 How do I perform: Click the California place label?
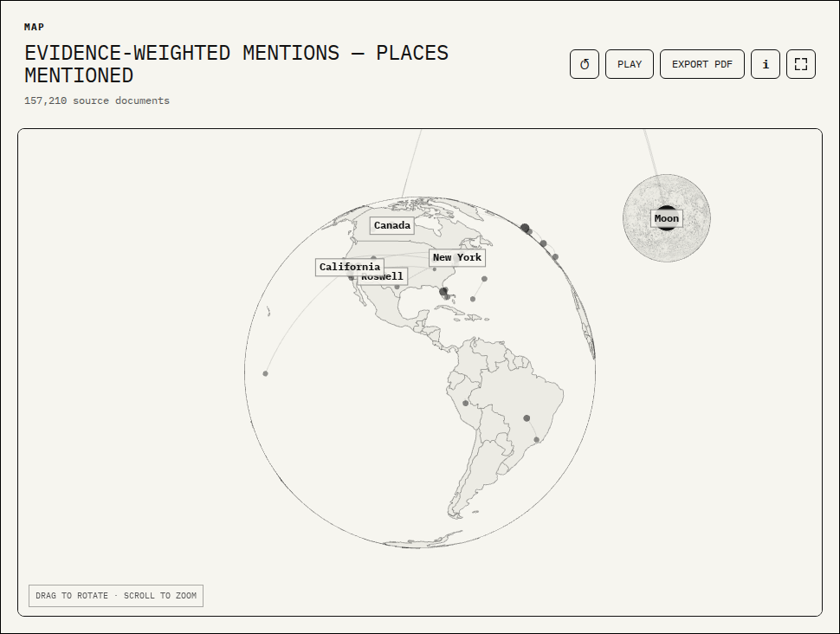[349, 267]
